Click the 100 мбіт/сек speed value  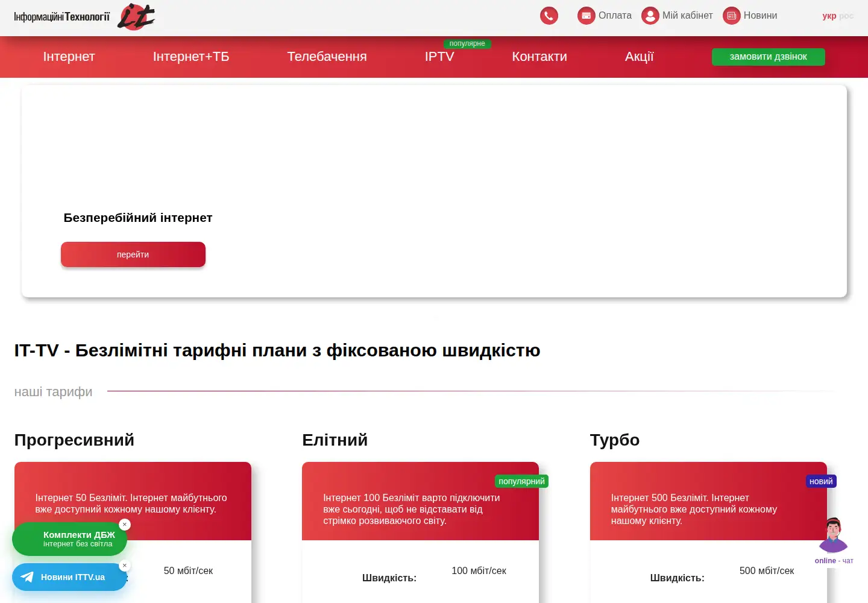click(479, 571)
